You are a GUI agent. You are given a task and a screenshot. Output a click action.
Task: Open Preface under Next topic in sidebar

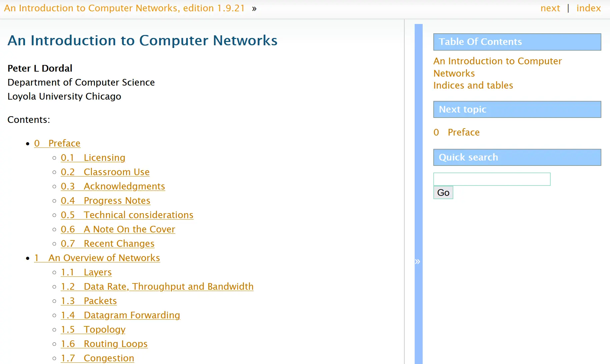pyautogui.click(x=456, y=132)
